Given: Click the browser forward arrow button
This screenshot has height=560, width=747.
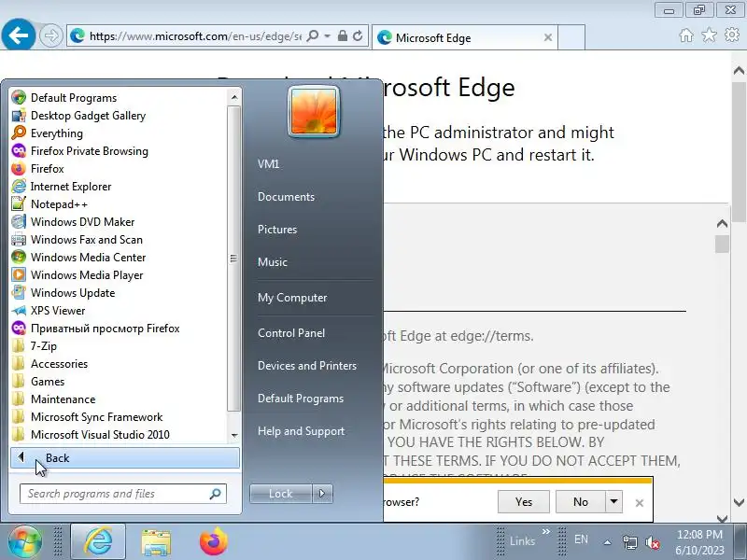Looking at the screenshot, I should tap(51, 35).
